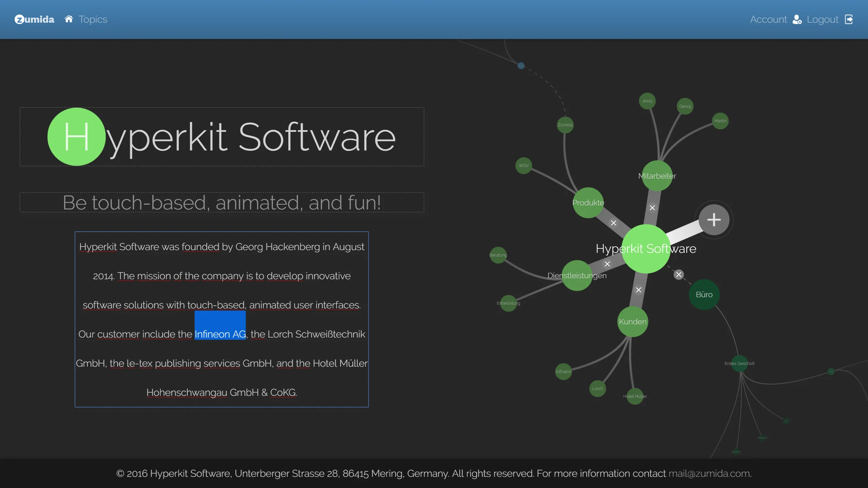868x488 pixels.
Task: Open the mail@zumida.com link
Action: [x=709, y=473]
